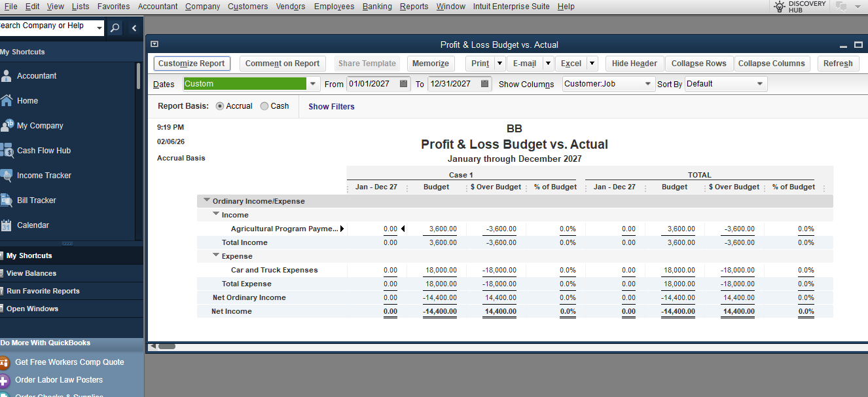Launch the Bill Tracker shortcut
Image resolution: width=868 pixels, height=397 pixels.
[x=7, y=200]
